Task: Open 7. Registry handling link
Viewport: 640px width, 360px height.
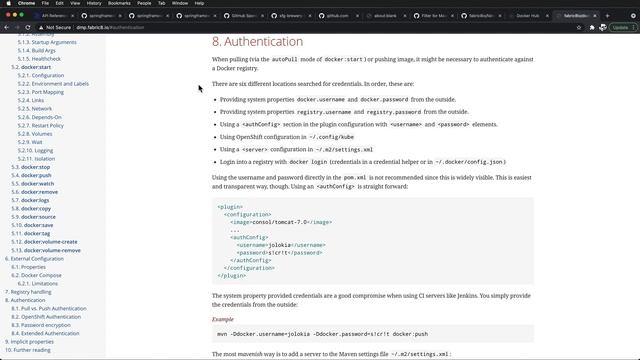Action: coord(28,292)
